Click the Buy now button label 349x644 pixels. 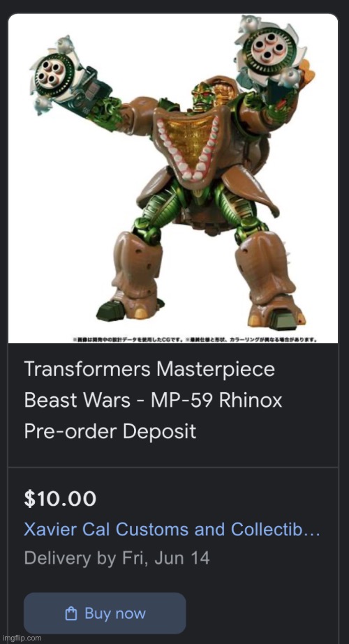[115, 613]
